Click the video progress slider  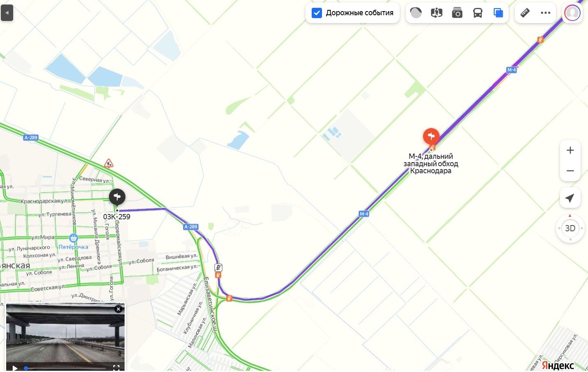[x=66, y=368]
